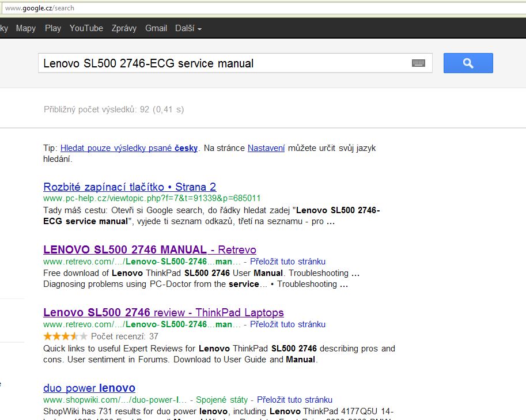Click the retrevo.com URL under review result
Screen dimensions: 526x420
coord(142,324)
